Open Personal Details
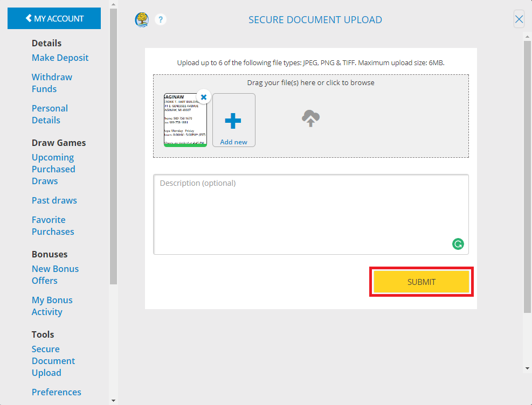532x405 pixels. 50,114
